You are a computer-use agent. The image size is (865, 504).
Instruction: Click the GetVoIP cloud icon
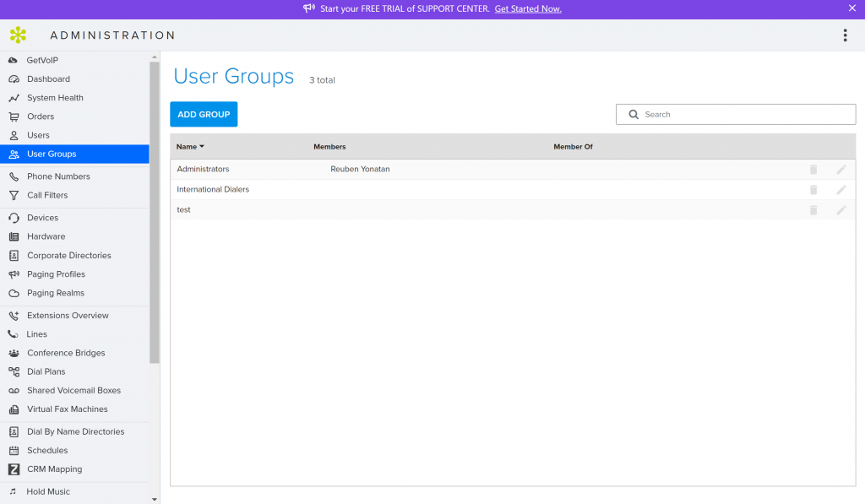14,60
